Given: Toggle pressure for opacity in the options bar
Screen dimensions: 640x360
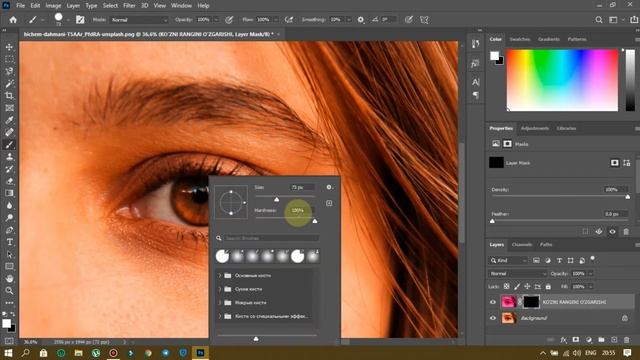Looking at the screenshot, I should pos(230,20).
